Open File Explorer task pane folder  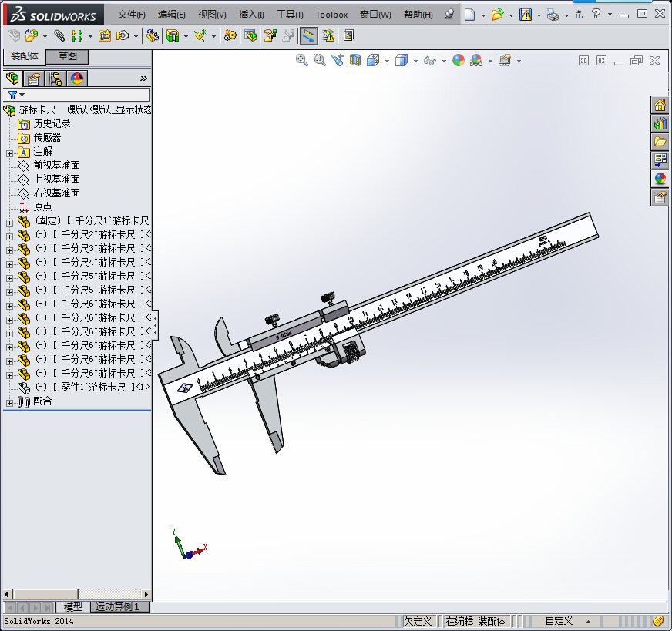[660, 142]
